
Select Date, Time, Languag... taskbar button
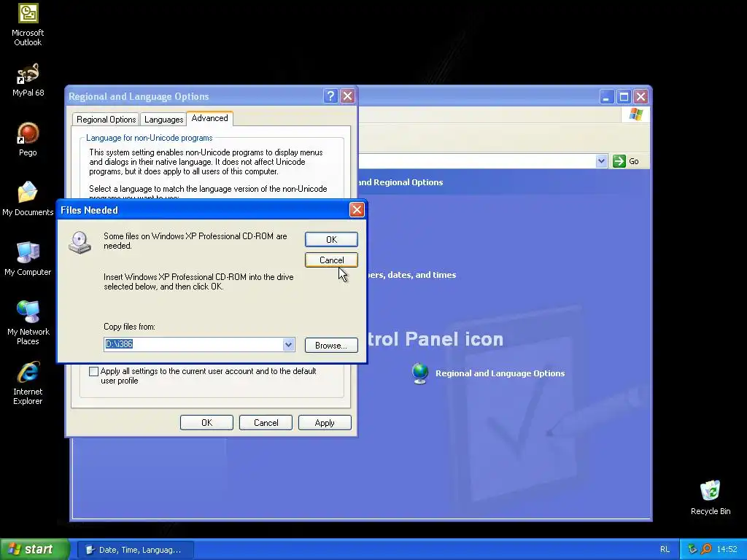click(135, 550)
